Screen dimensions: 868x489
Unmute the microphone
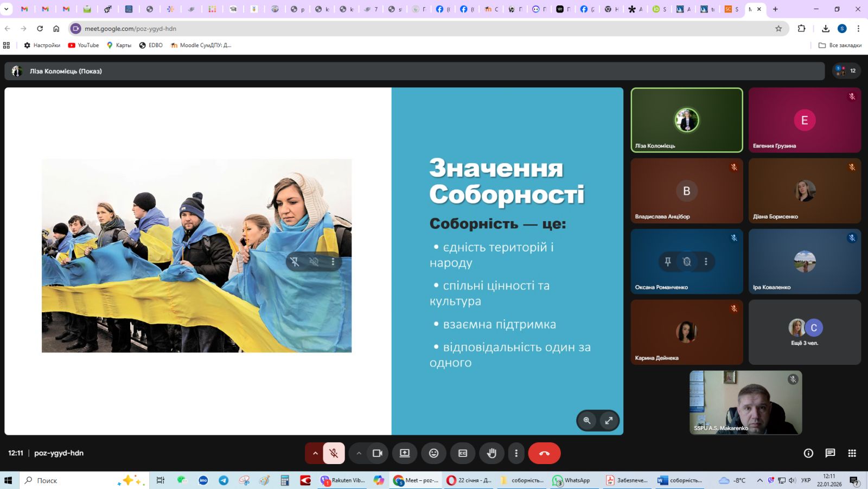334,453
